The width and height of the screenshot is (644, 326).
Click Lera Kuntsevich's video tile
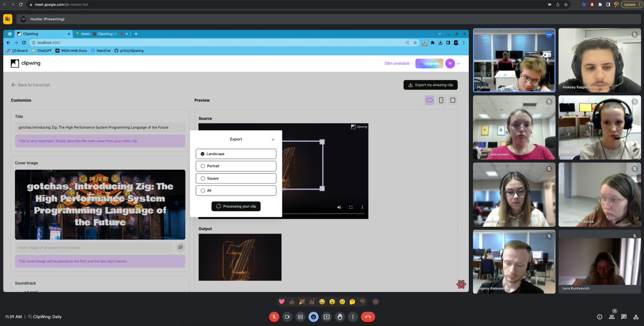coord(599,262)
